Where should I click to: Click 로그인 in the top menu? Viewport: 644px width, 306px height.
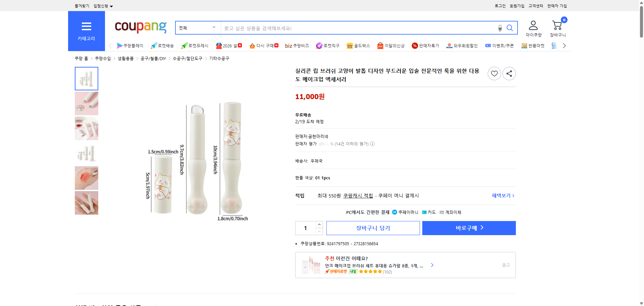click(499, 6)
